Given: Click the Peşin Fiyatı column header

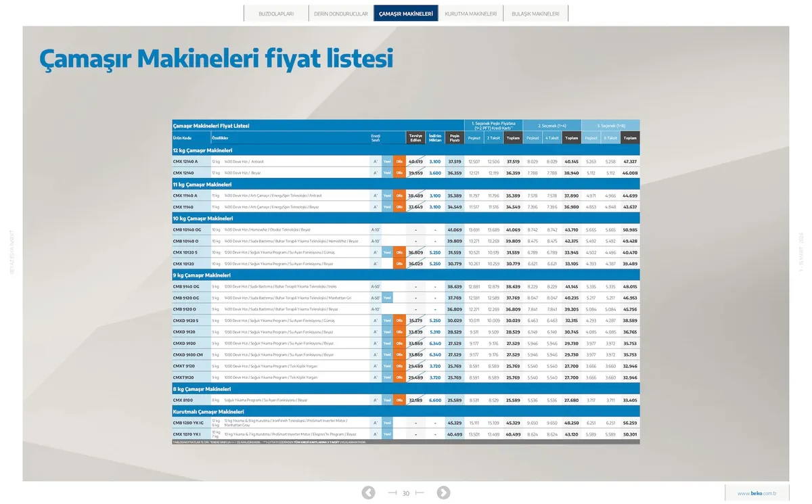Looking at the screenshot, I should (x=455, y=138).
